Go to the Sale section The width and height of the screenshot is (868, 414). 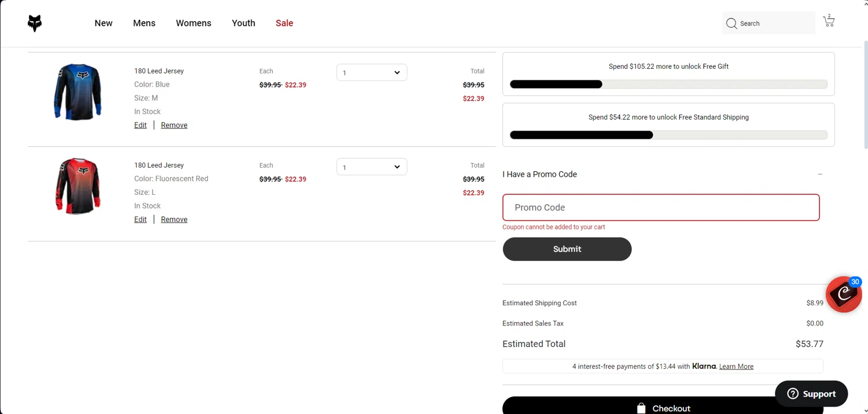tap(284, 23)
